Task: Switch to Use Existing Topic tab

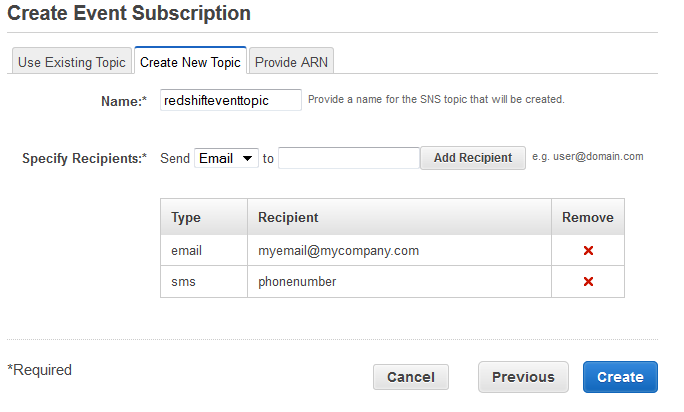Action: (72, 62)
